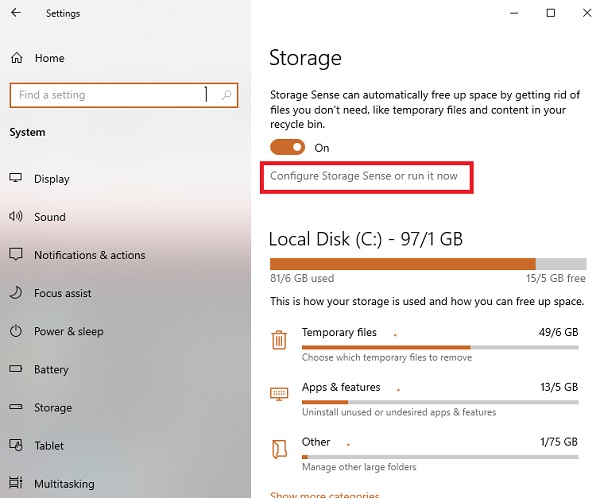Turn off the Storage Sense toggle
This screenshot has height=498, width=600.
coord(287,147)
